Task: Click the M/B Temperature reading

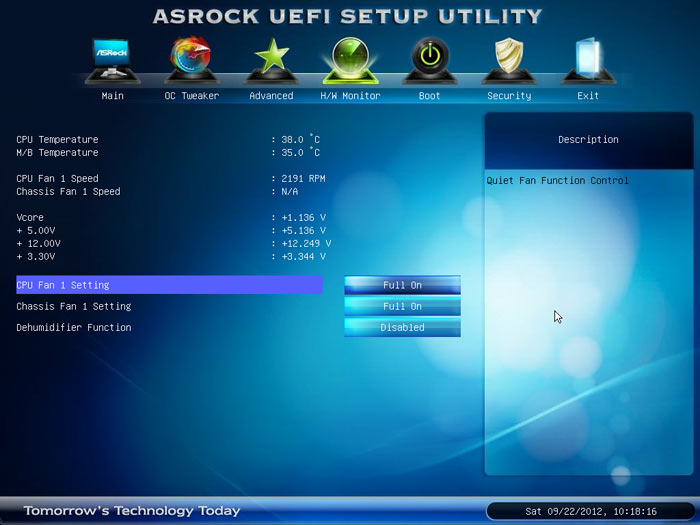Action: click(298, 153)
